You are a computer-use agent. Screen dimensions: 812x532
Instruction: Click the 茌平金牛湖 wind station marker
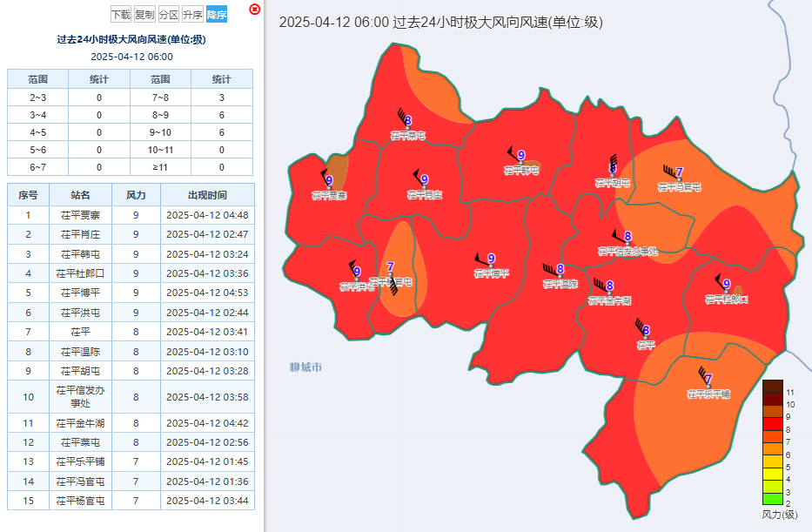click(609, 293)
